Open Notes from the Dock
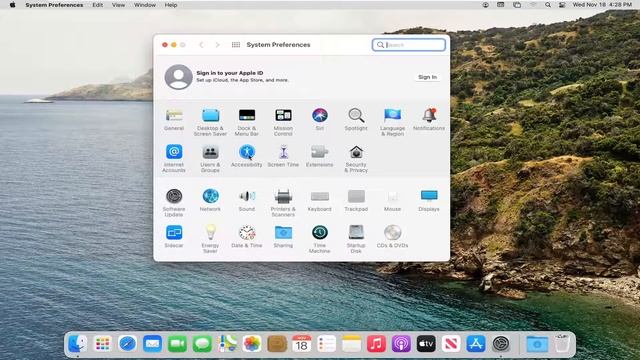The width and height of the screenshot is (640, 360). point(351,344)
